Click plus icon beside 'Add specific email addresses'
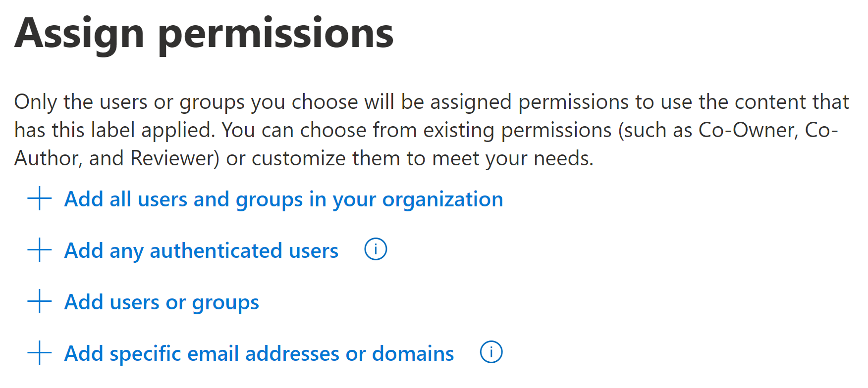The image size is (868, 388). coord(40,353)
